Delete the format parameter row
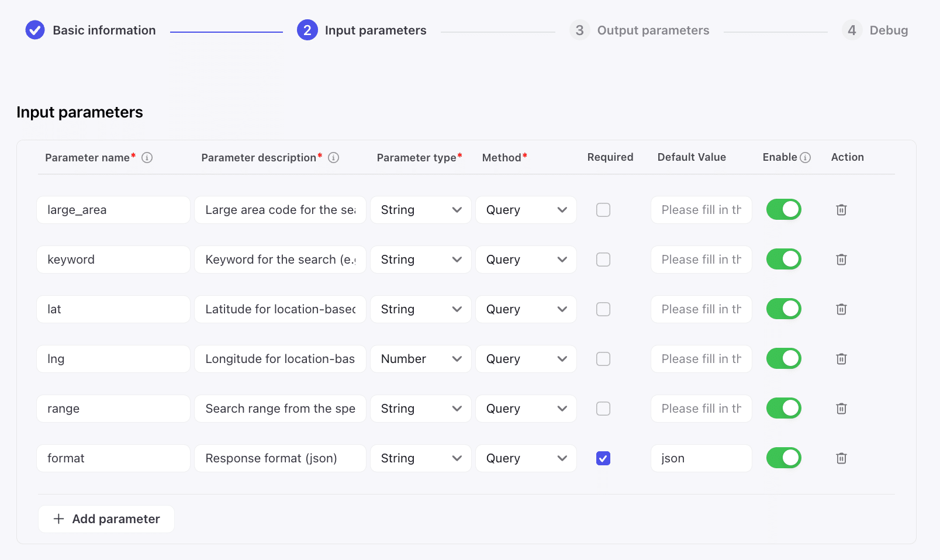940x560 pixels. [x=841, y=458]
